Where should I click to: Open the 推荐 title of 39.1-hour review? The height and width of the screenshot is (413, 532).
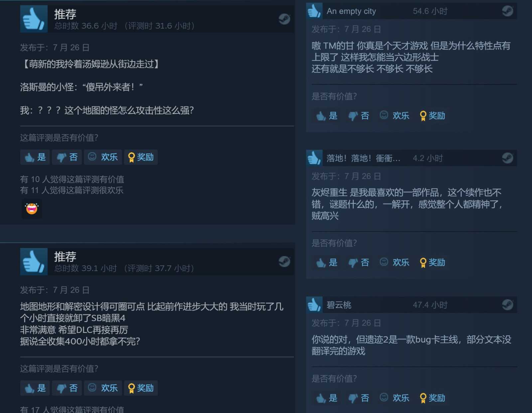click(x=65, y=257)
